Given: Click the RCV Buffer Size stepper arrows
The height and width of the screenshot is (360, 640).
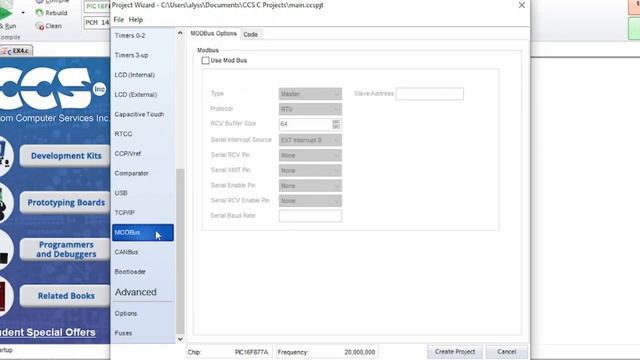Looking at the screenshot, I should point(336,124).
